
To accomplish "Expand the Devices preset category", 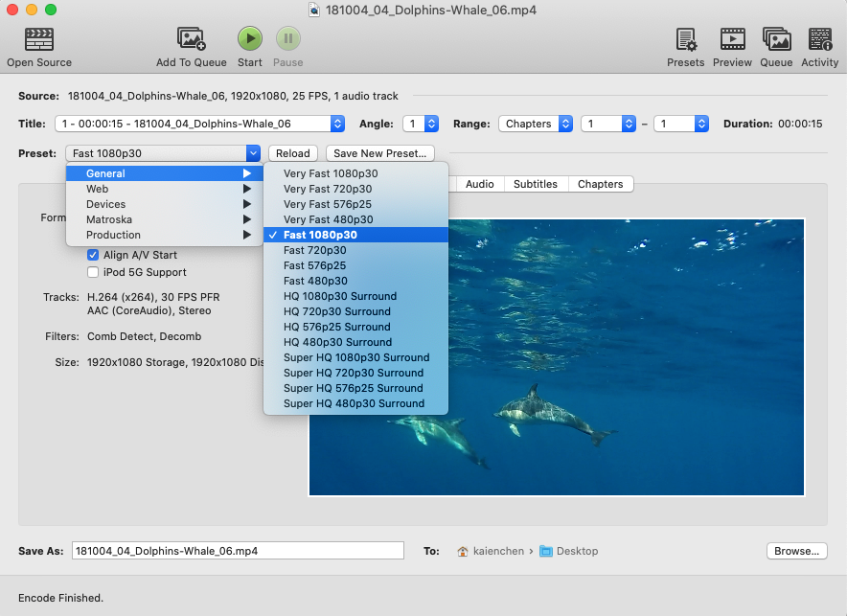I will [164, 204].
